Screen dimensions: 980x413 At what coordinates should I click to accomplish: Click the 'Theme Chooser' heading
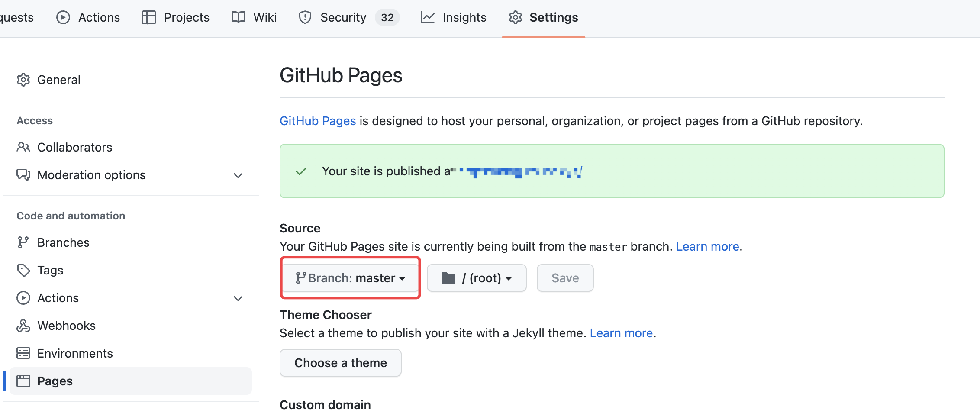(326, 315)
